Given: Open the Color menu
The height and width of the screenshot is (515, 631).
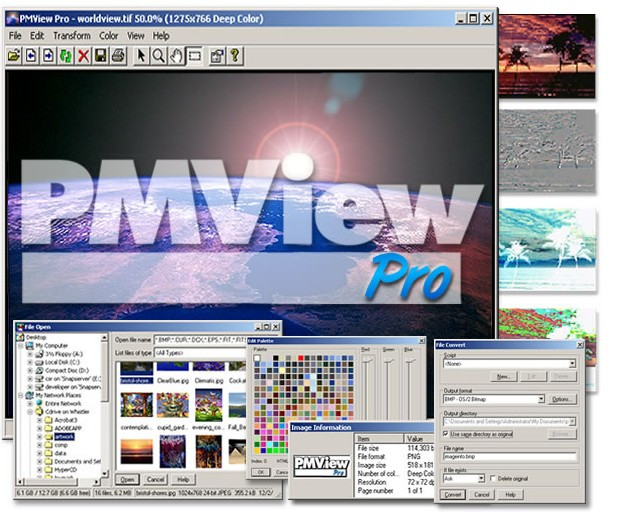Looking at the screenshot, I should [x=109, y=36].
